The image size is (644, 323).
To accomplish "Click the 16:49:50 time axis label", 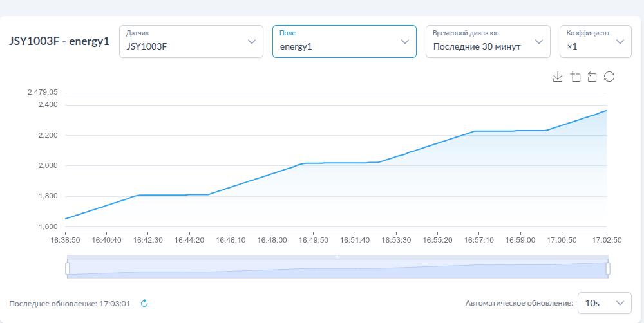I will (x=312, y=240).
